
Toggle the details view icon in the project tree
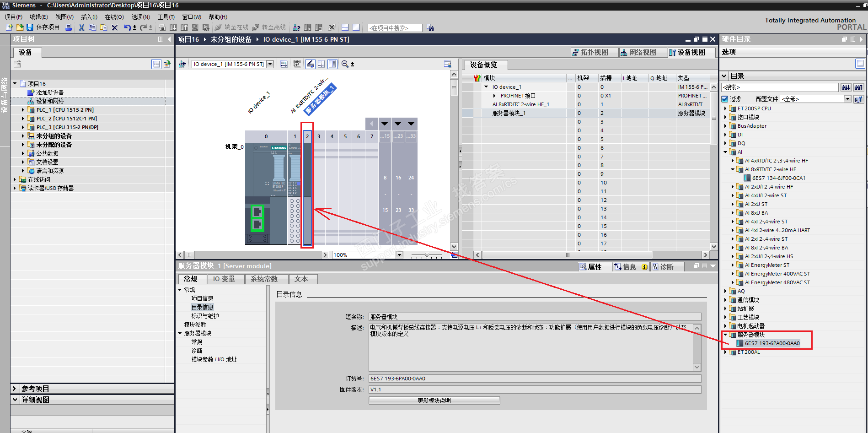(156, 64)
